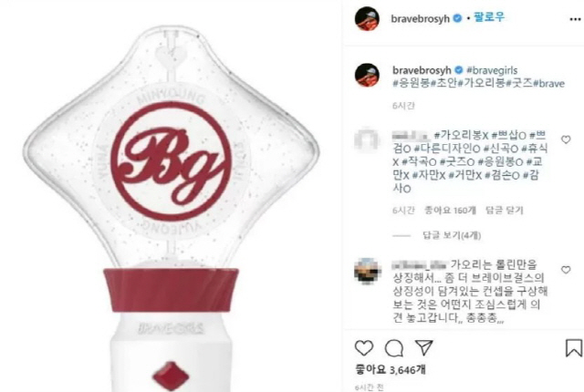Save post with the bookmark icon
Image resolution: width=584 pixels, height=392 pixels.
[574, 348]
